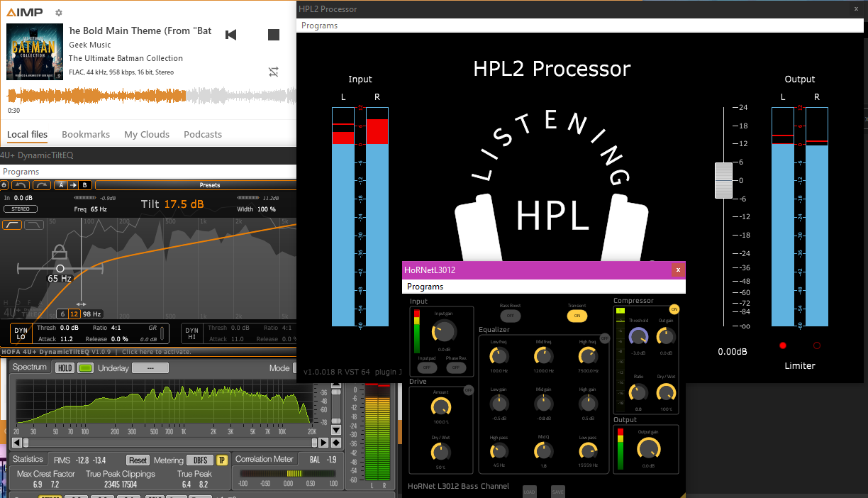868x498 pixels.
Task: Grab the 65 Hz frequency handle circle
Action: click(60, 268)
